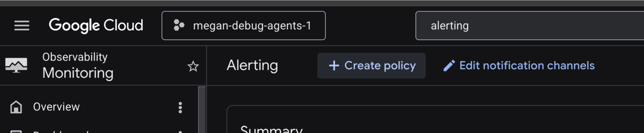The height and width of the screenshot is (133, 644).
Task: Open the Overview three-dot options menu
Action: click(180, 108)
